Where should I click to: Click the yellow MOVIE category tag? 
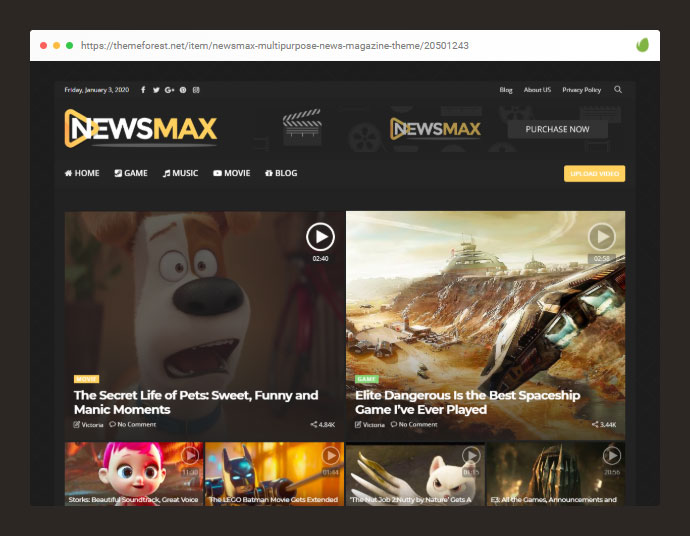[x=86, y=379]
